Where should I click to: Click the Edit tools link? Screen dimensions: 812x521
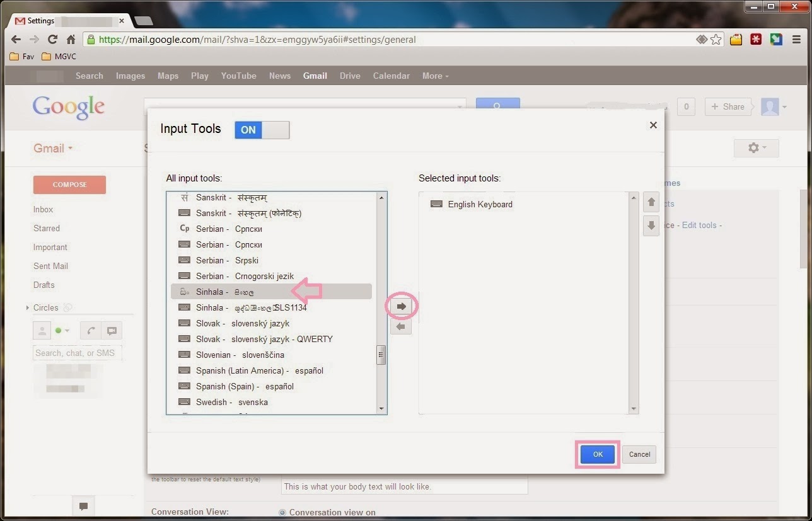coord(699,225)
